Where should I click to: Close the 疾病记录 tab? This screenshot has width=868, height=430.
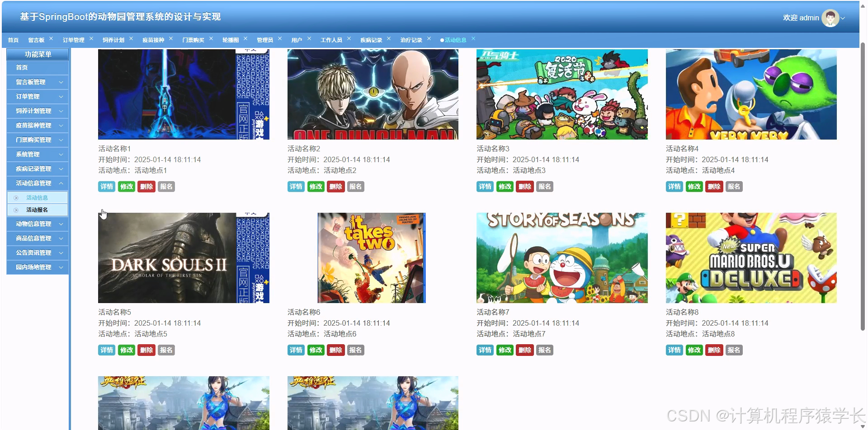click(x=389, y=38)
